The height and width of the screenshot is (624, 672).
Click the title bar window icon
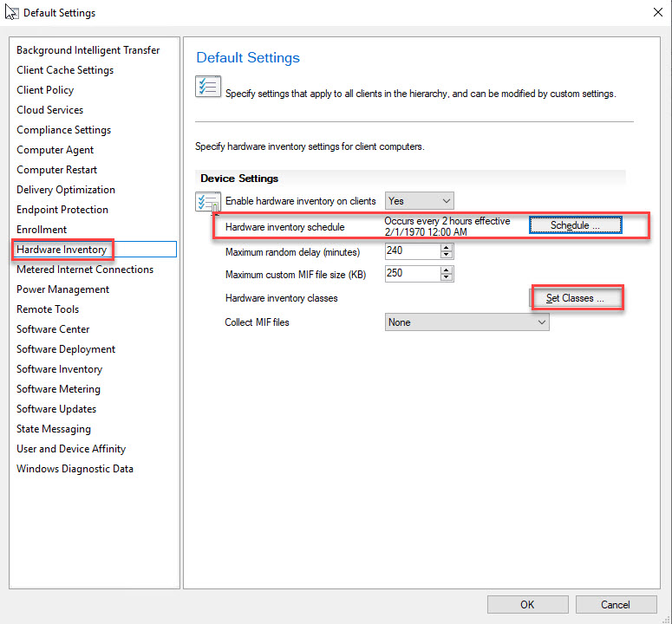click(12, 12)
